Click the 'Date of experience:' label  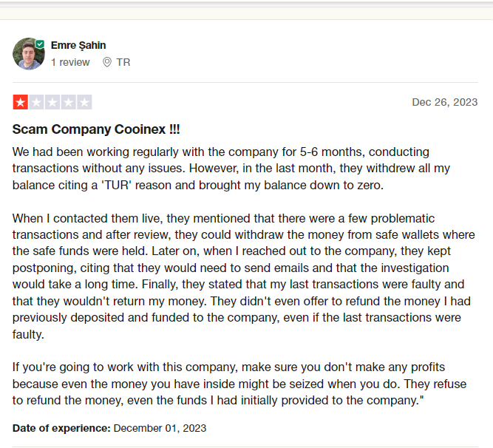61,428
